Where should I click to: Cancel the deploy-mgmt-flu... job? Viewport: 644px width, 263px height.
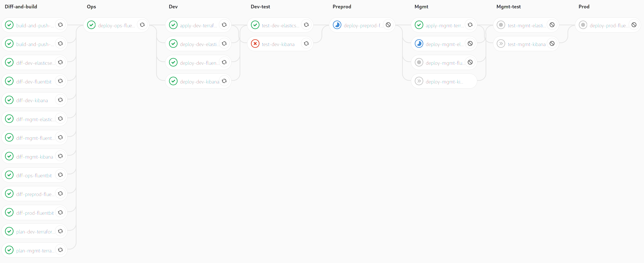(470, 62)
